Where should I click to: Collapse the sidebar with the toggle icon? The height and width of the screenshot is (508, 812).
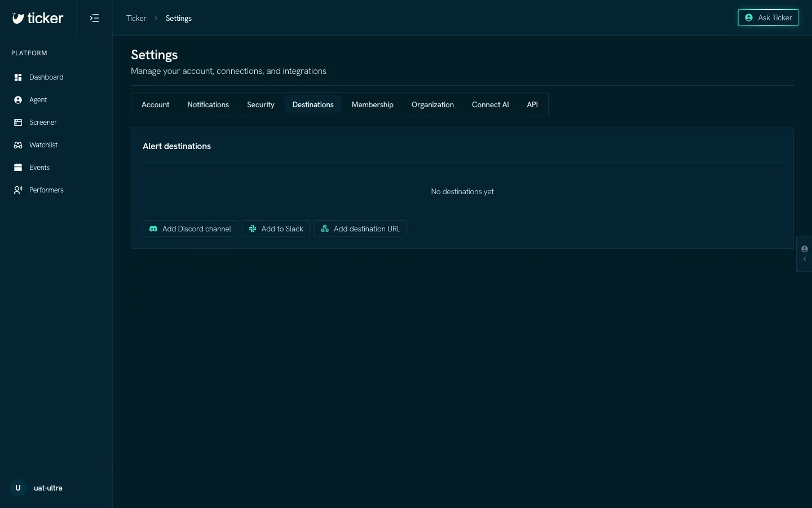click(95, 18)
